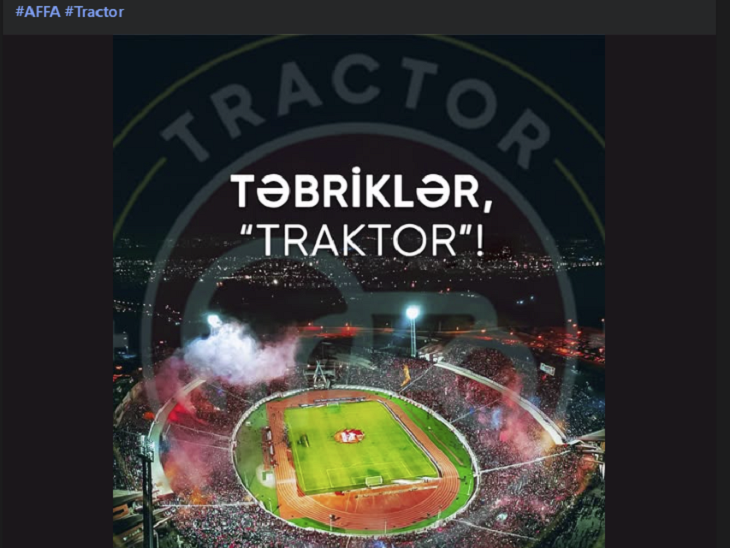Image resolution: width=730 pixels, height=548 pixels.
Task: Click the floodlight tower at bottom left
Action: 147,491
